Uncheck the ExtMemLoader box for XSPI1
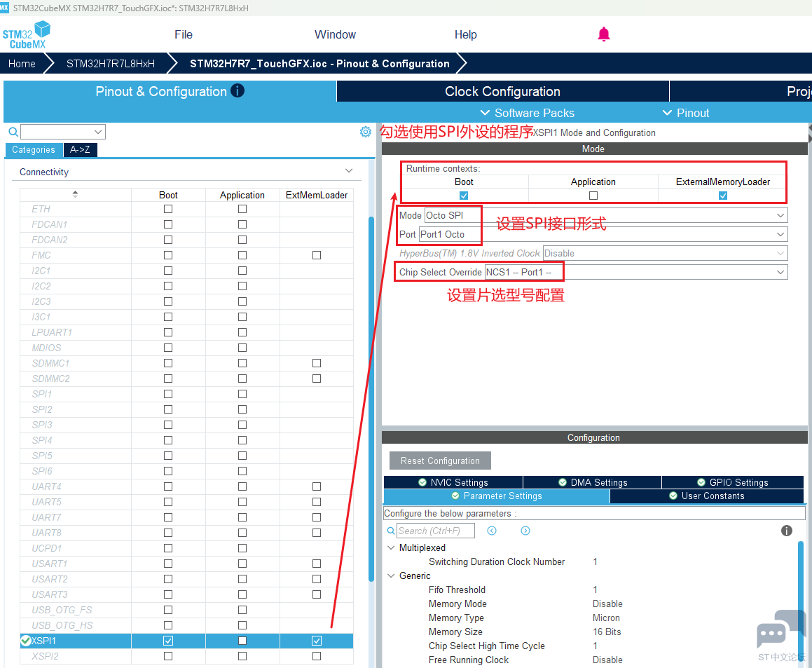The width and height of the screenshot is (812, 668). pyautogui.click(x=317, y=641)
